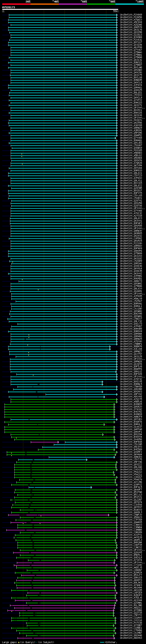Click the purple ~60% identity legend segment
The width and height of the screenshot is (146, 644).
click(73, 4)
